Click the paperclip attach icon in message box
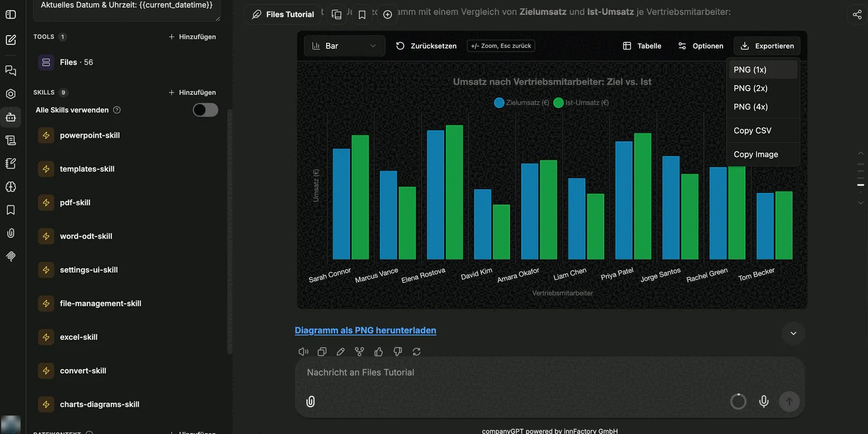The image size is (868, 434). click(x=310, y=401)
